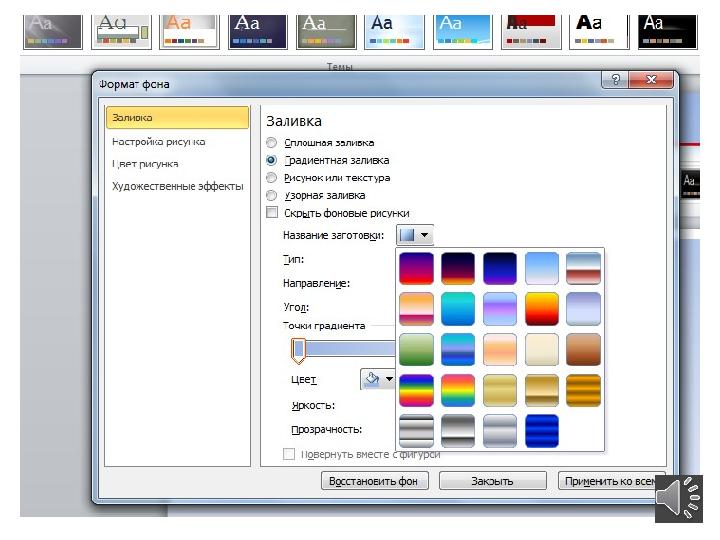Pick the smooth silver preset
Screen dimensions: 720x540
coord(500,431)
